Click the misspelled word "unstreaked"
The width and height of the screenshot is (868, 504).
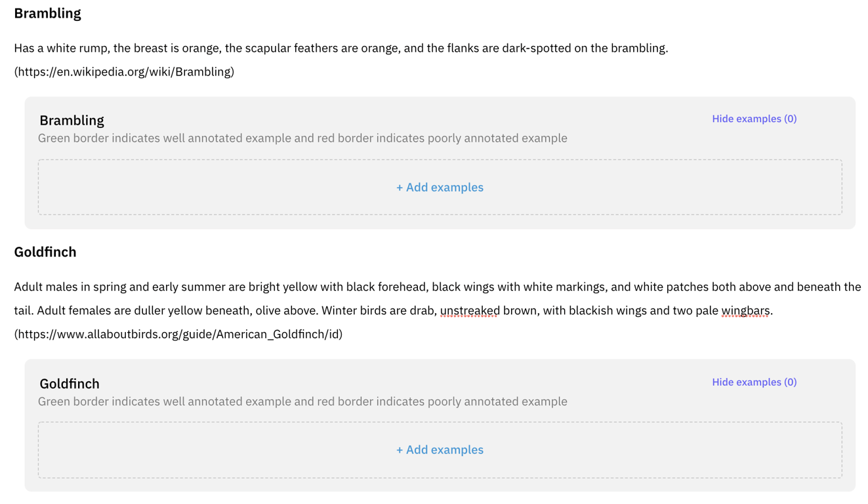470,310
